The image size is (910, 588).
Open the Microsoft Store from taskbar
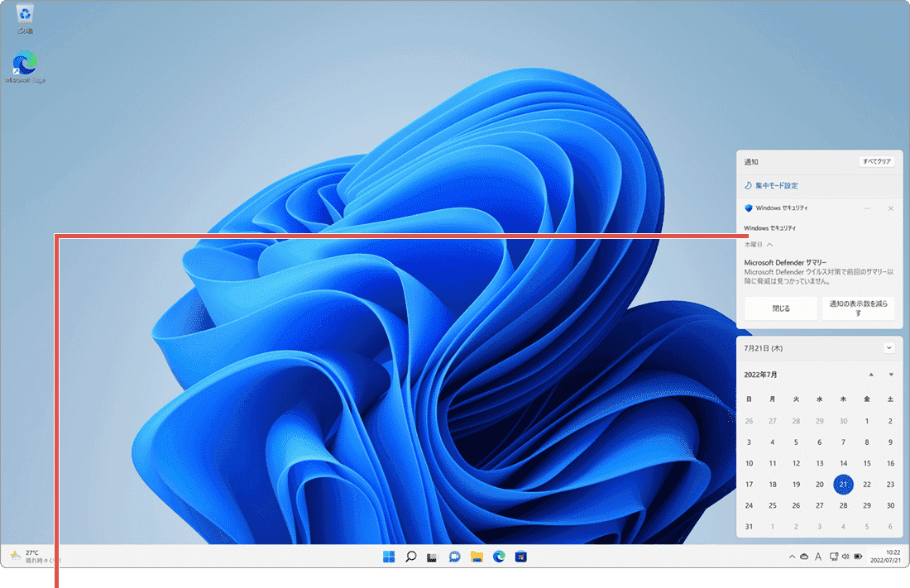pyautogui.click(x=521, y=557)
